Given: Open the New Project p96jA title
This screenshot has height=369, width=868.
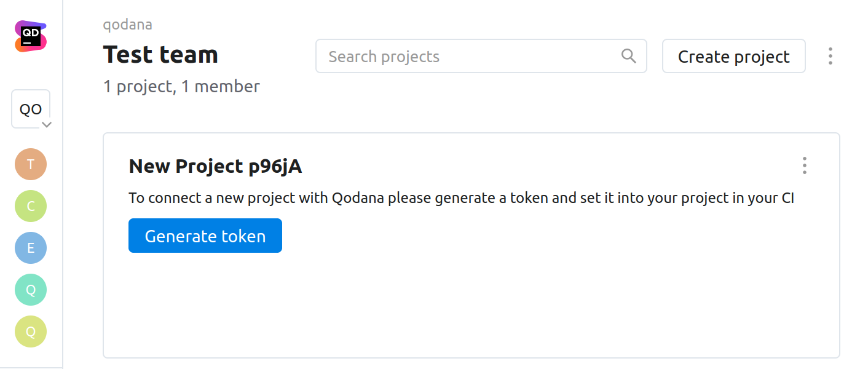Looking at the screenshot, I should coord(215,166).
